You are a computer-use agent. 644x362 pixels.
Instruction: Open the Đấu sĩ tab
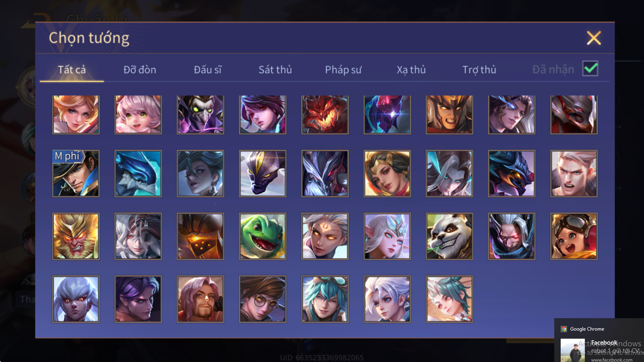(208, 70)
